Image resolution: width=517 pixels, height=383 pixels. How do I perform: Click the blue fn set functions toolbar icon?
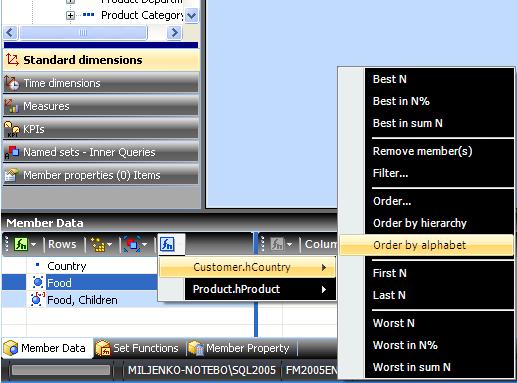point(167,244)
